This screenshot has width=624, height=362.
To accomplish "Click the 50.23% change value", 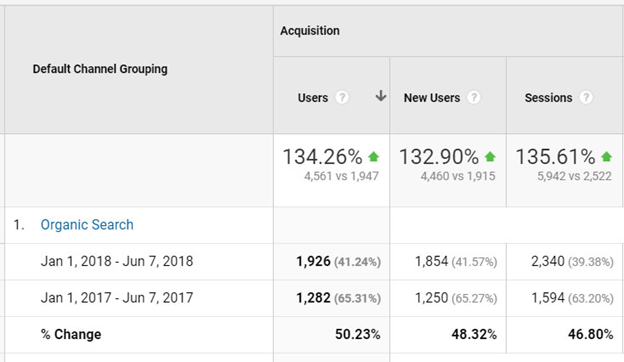I will tap(357, 335).
